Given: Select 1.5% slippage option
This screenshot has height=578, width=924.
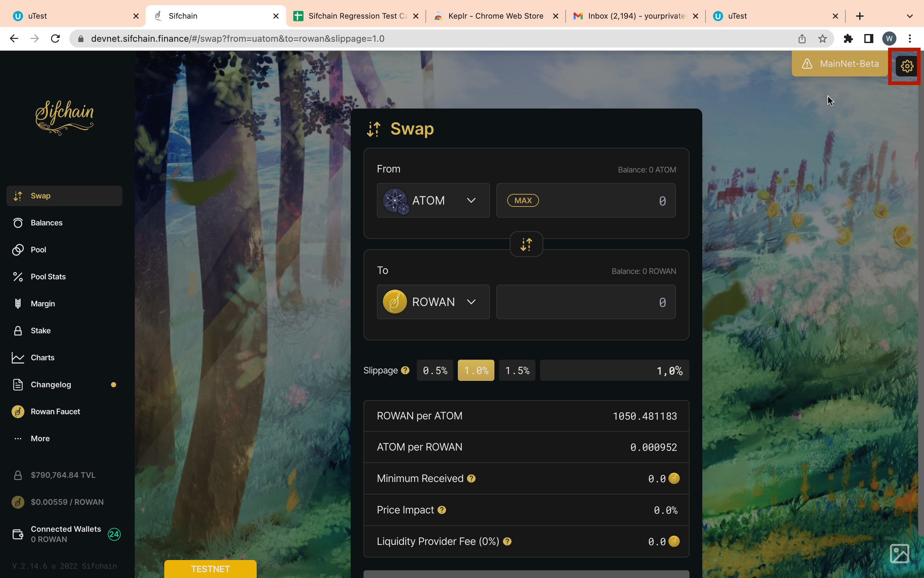Looking at the screenshot, I should [x=517, y=370].
